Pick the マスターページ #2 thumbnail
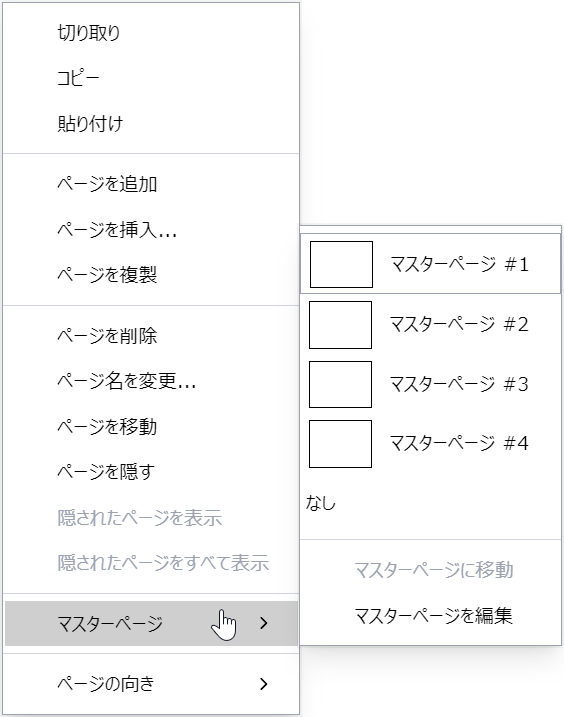The height and width of the screenshot is (717, 564). click(x=340, y=325)
